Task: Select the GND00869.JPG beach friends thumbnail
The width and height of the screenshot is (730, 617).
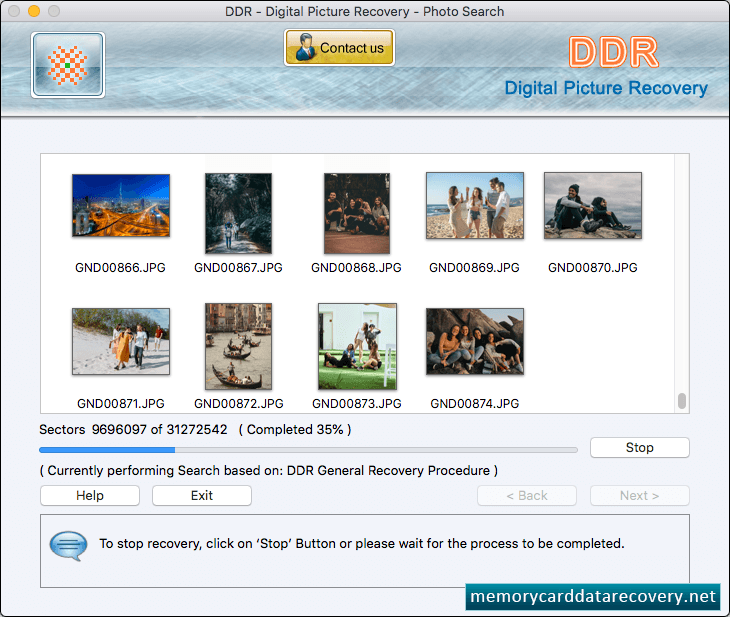Action: pyautogui.click(x=475, y=205)
